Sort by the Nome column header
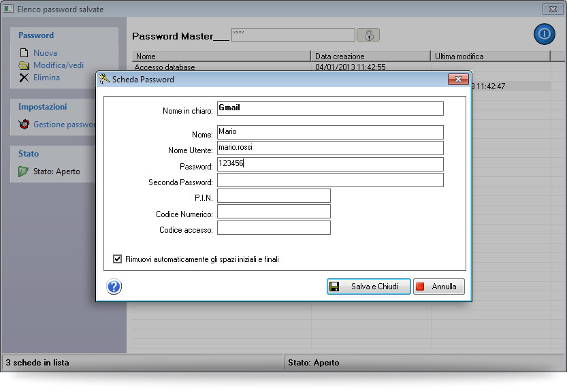This screenshot has width=567, height=392. click(x=221, y=56)
